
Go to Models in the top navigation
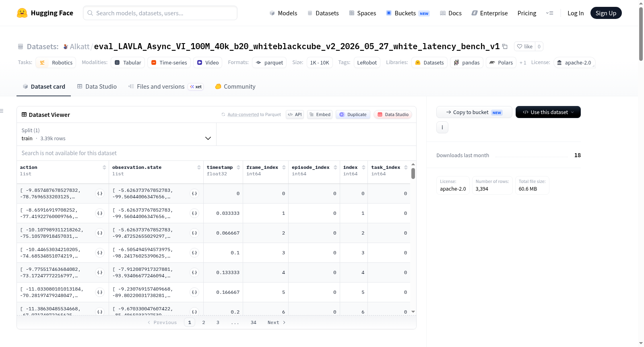(x=283, y=13)
